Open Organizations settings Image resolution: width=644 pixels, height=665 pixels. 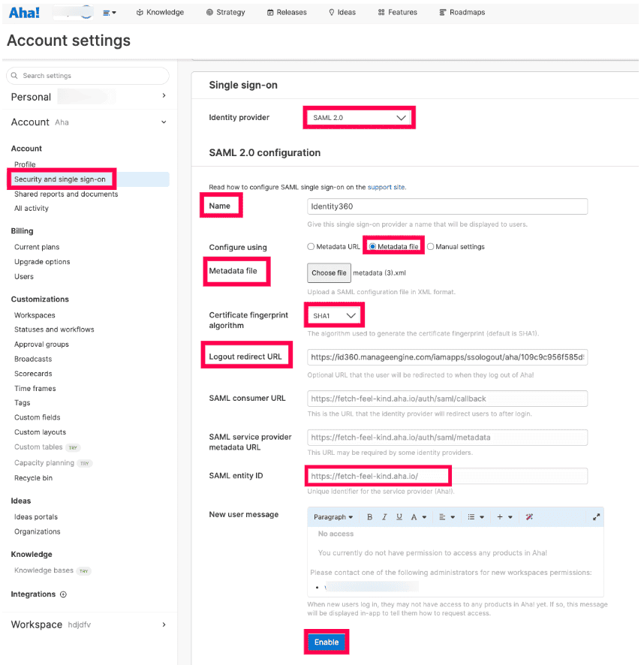pyautogui.click(x=38, y=531)
